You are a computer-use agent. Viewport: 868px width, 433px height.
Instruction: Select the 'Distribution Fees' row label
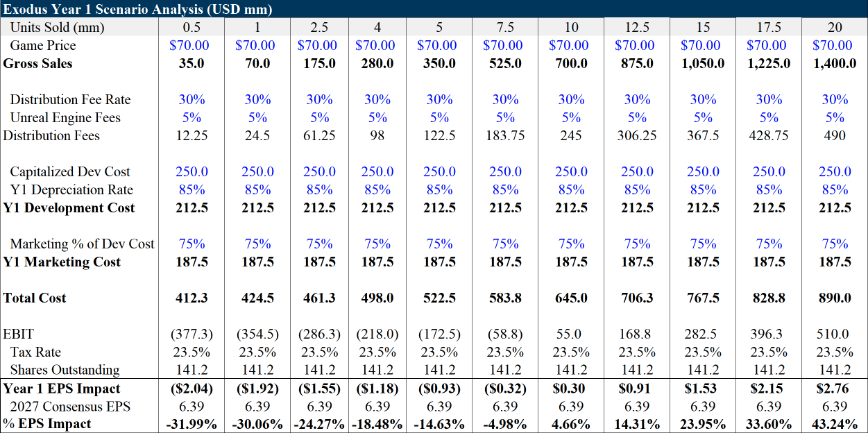[51, 135]
